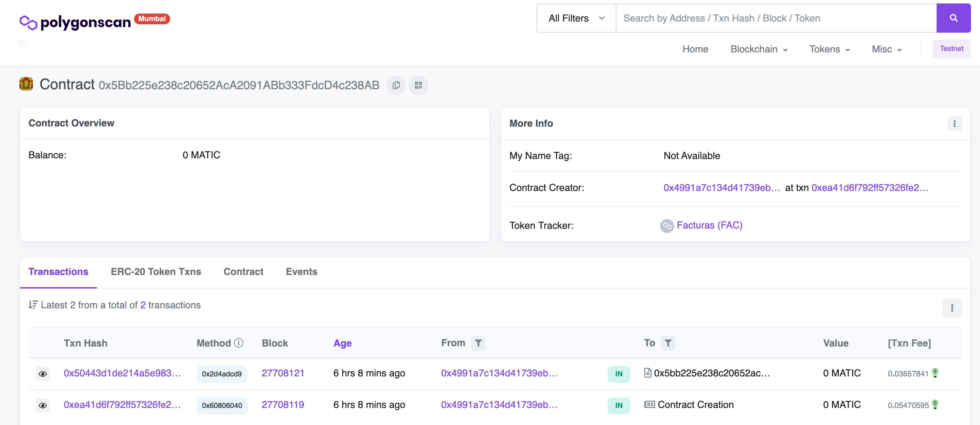Open creation txn 0xea41d6f792ff57326fe2 in More Info
The height and width of the screenshot is (425, 980).
click(870, 187)
